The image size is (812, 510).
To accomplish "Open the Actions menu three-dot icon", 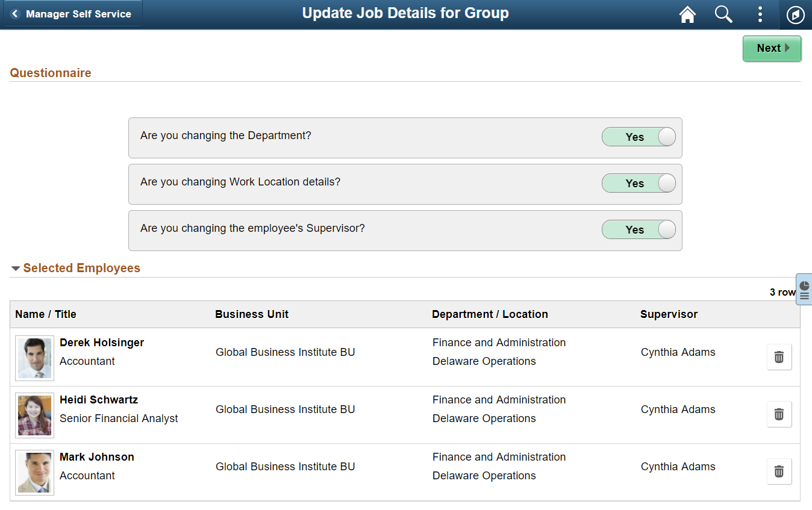I will click(x=760, y=14).
